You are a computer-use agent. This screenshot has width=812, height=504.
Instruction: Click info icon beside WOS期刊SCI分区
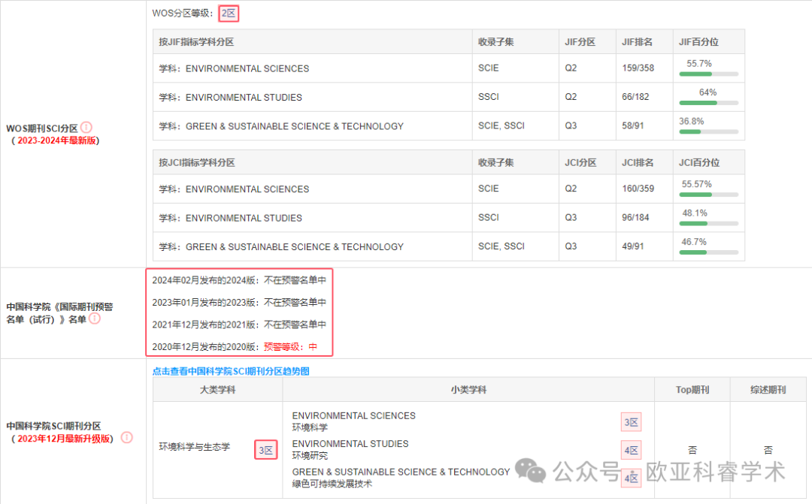point(86,127)
